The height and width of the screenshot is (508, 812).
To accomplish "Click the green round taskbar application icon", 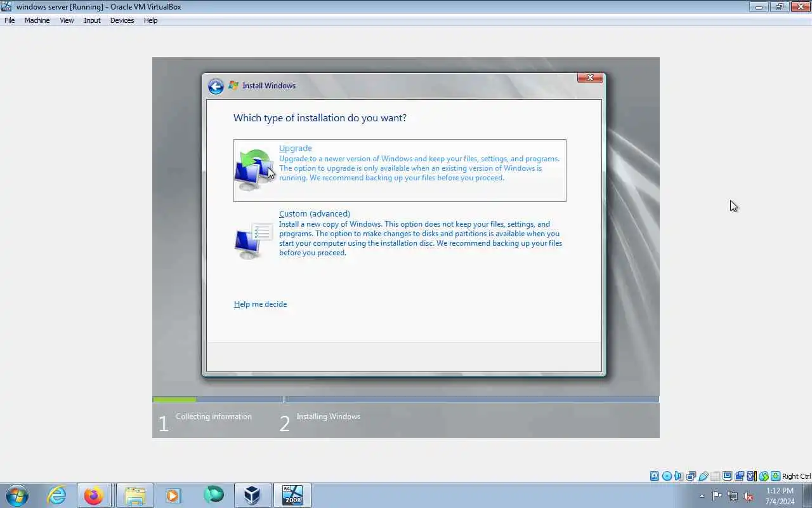I will (213, 495).
